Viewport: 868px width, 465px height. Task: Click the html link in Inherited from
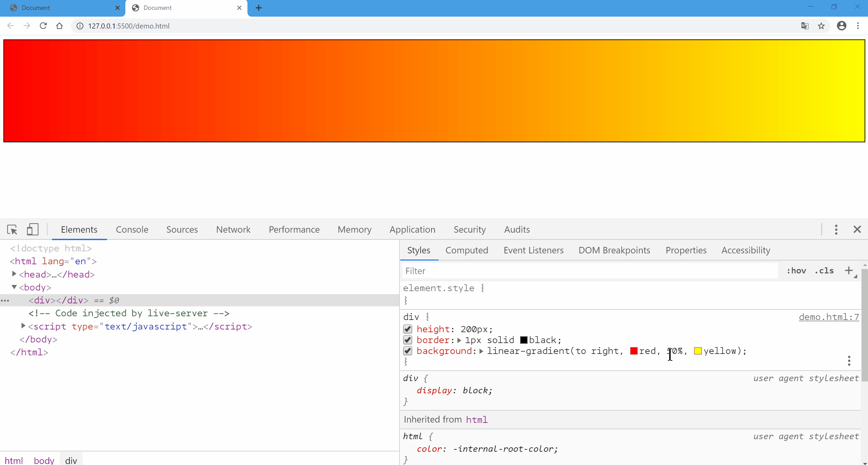477,420
